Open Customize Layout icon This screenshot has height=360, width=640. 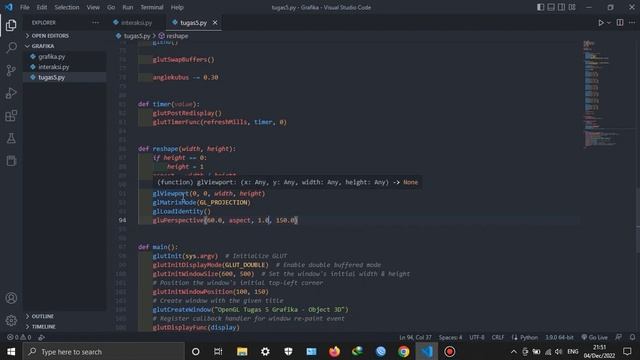[572, 7]
